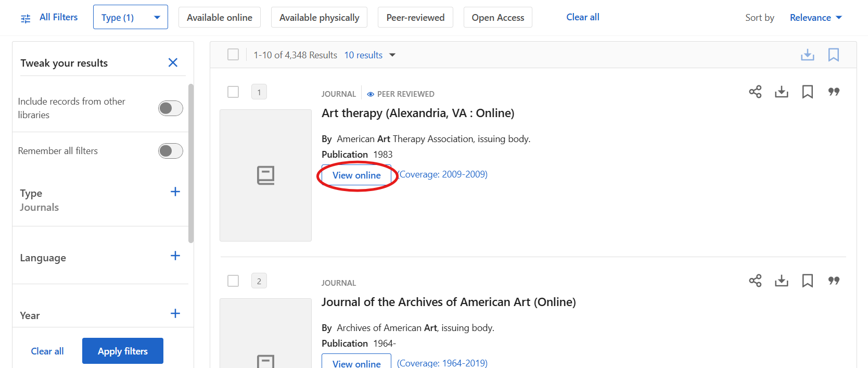Share the Journal of the Archives result
This screenshot has height=368, width=868.
click(x=755, y=281)
